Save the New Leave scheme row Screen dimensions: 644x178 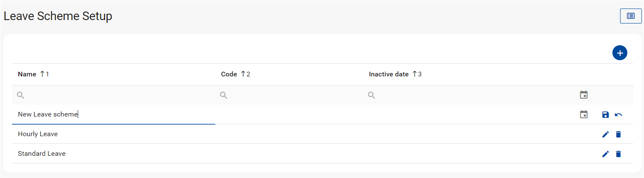tap(605, 114)
